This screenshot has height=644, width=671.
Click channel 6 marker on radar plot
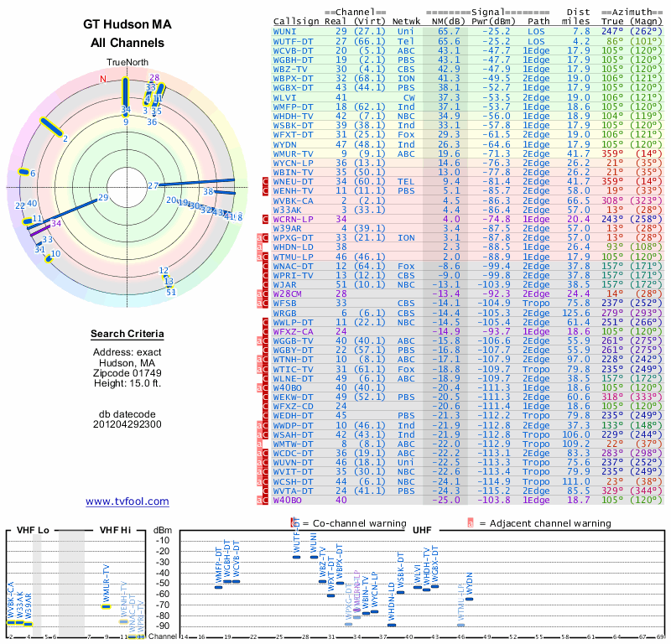23,172
